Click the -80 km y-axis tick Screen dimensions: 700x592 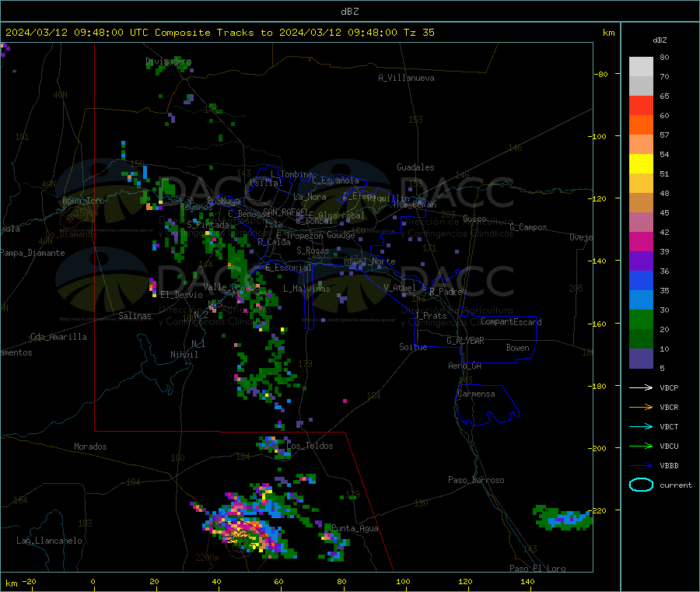(600, 74)
